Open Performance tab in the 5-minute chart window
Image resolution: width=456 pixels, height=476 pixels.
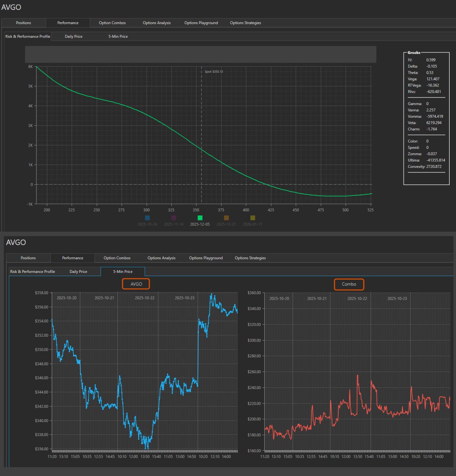[73, 258]
